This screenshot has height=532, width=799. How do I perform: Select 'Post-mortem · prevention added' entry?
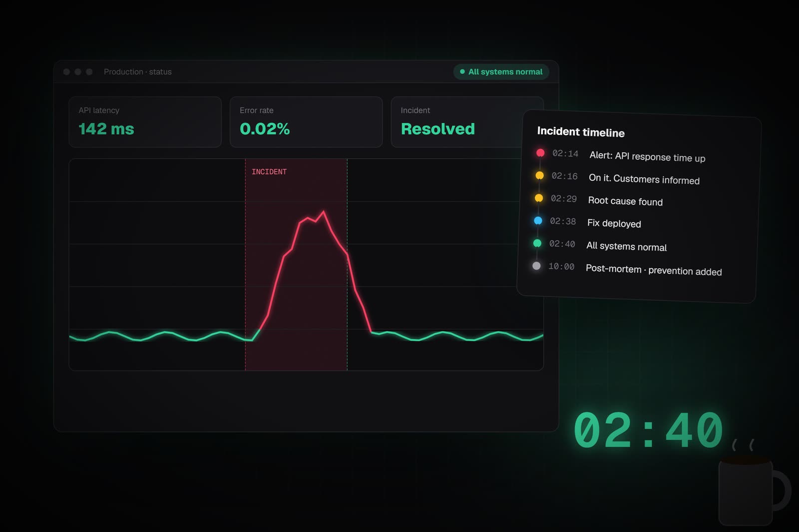pos(654,270)
